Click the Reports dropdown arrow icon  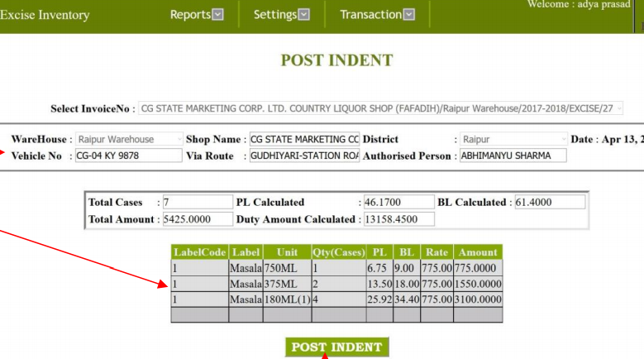pos(218,15)
